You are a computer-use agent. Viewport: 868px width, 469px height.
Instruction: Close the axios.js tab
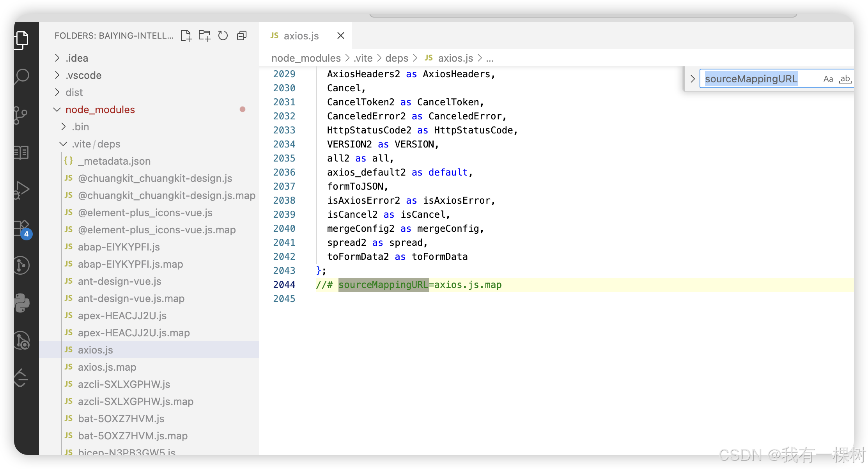point(340,36)
